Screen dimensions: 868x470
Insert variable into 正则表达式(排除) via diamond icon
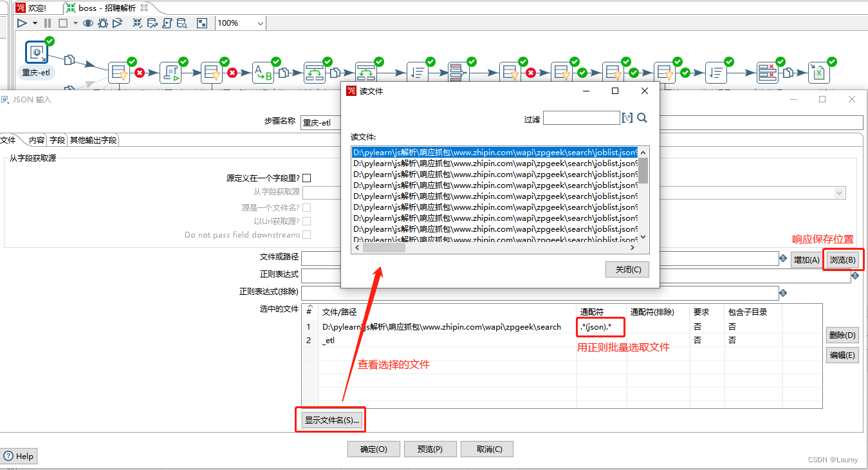pos(783,293)
